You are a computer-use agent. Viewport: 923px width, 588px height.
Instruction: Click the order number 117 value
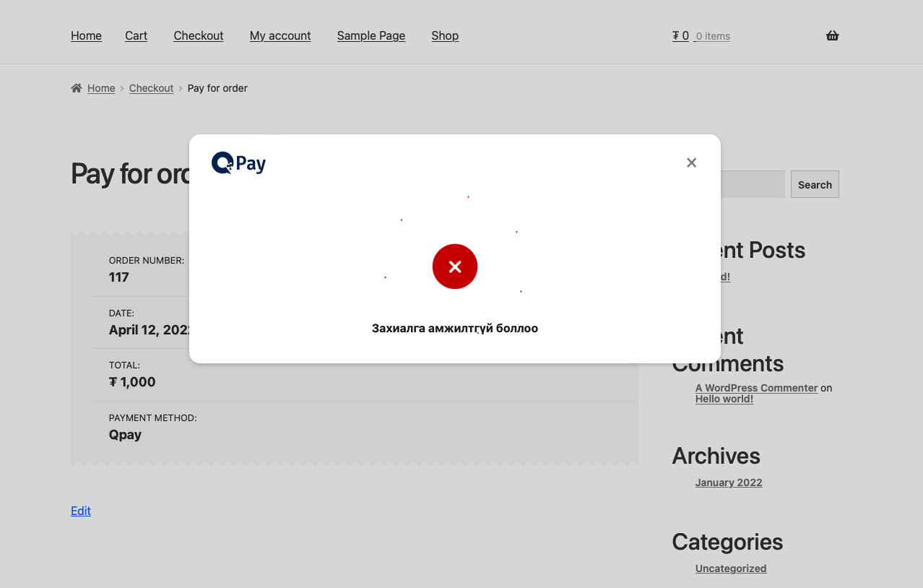coord(119,277)
